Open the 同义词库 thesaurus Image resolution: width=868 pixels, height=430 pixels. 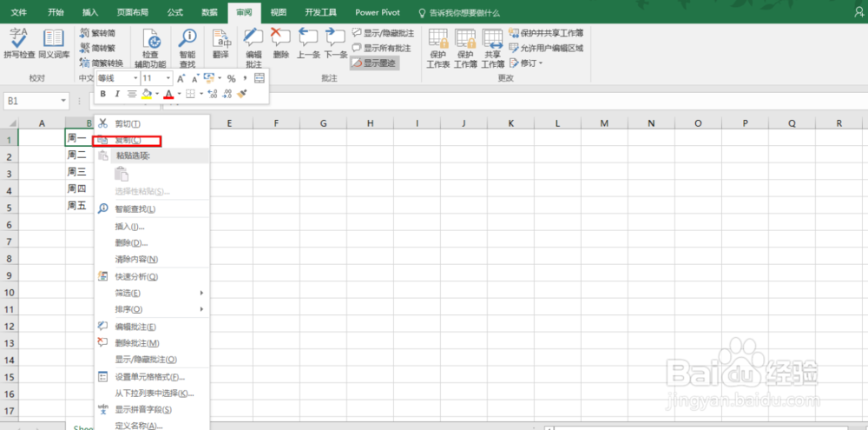coord(54,44)
